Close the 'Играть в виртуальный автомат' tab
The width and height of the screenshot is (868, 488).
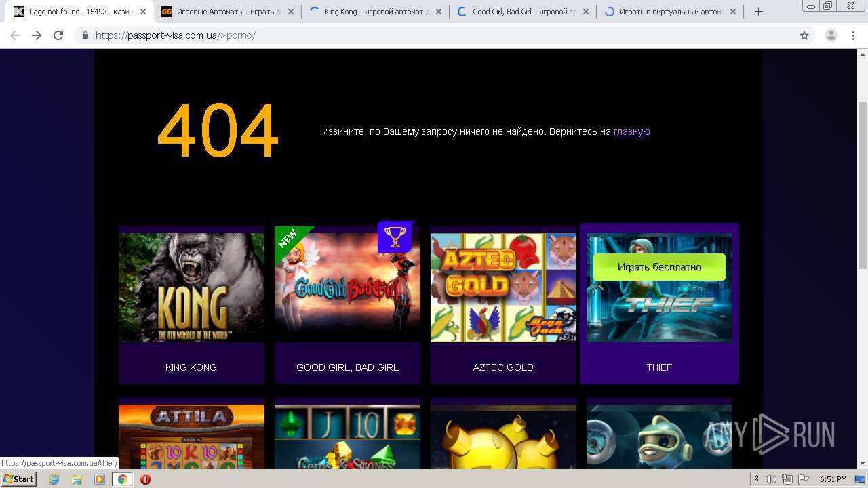pyautogui.click(x=733, y=12)
